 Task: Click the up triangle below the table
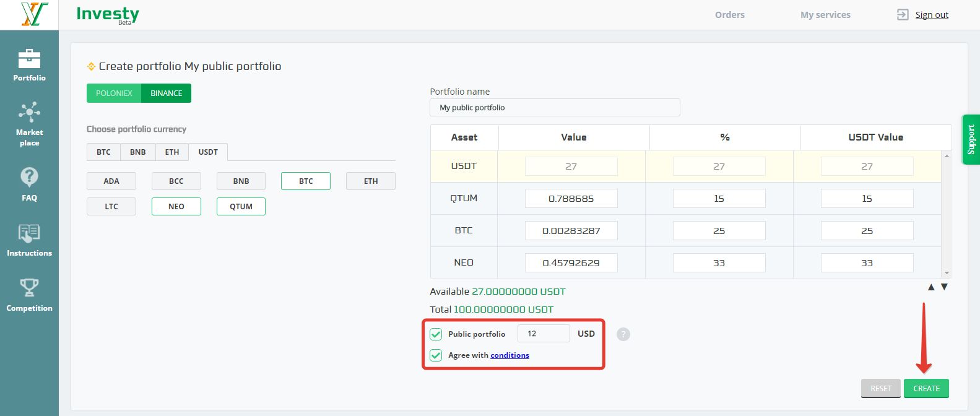click(x=931, y=287)
